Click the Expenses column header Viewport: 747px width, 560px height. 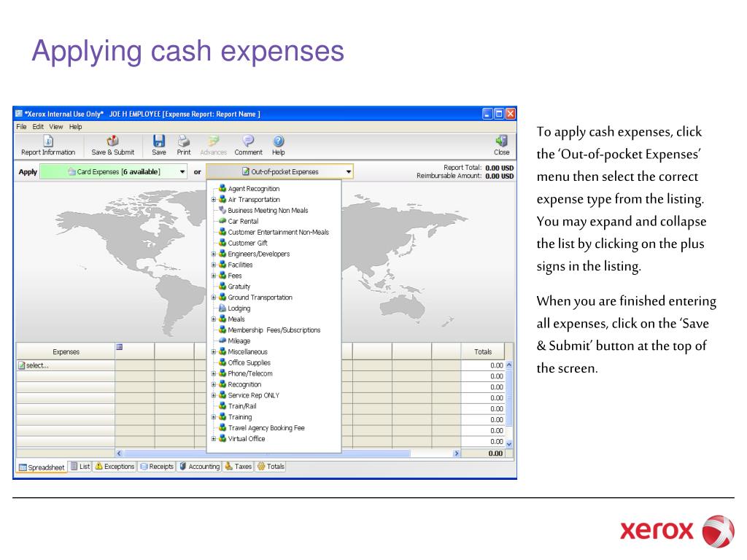click(66, 352)
